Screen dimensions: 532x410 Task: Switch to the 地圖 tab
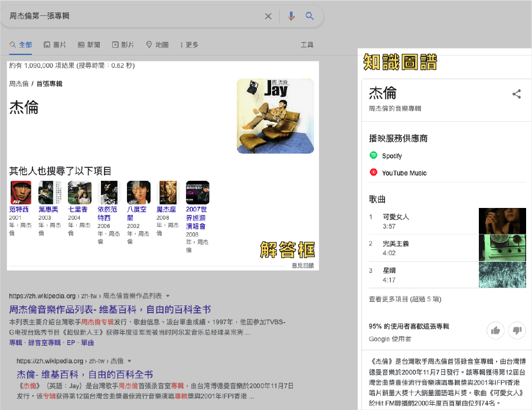pyautogui.click(x=157, y=45)
